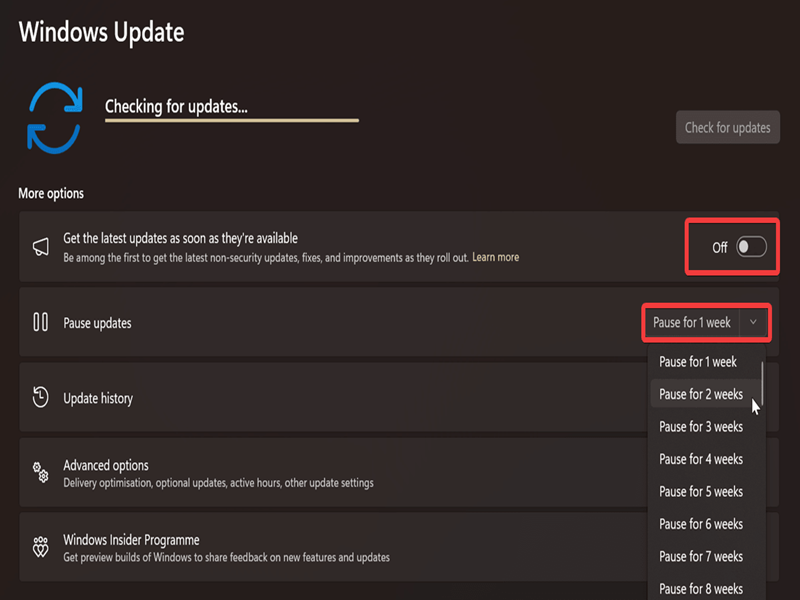Viewport: 800px width, 600px height.
Task: Click the Get the latest updates heading
Action: tap(180, 238)
